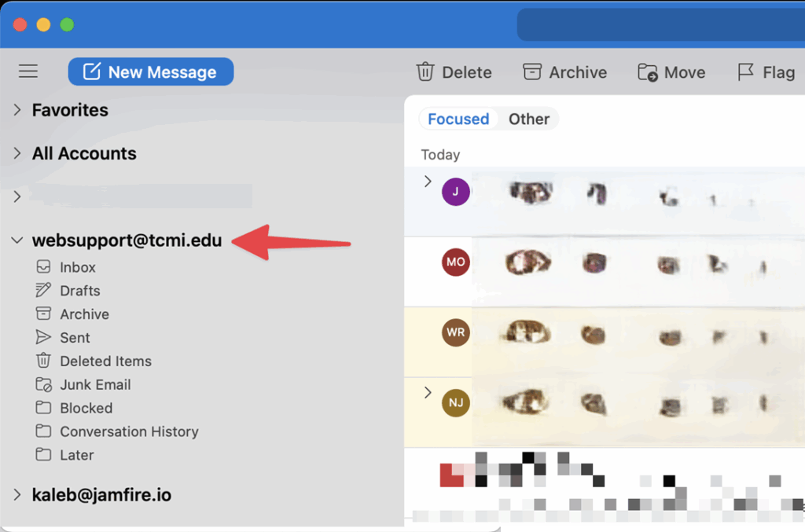Open the Inbox folder under websupport@tcmi.edu
The height and width of the screenshot is (532, 805).
(x=77, y=267)
